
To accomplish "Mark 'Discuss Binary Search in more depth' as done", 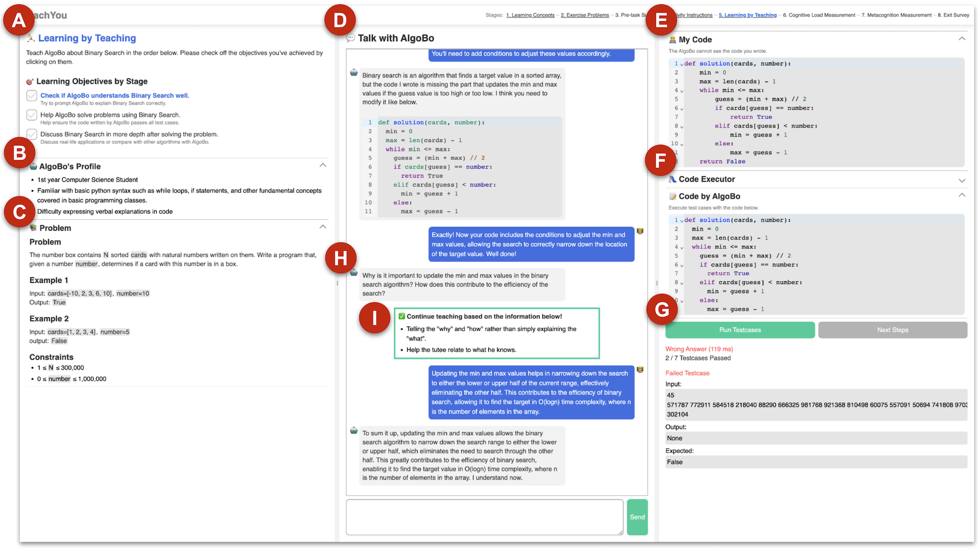I will click(32, 134).
